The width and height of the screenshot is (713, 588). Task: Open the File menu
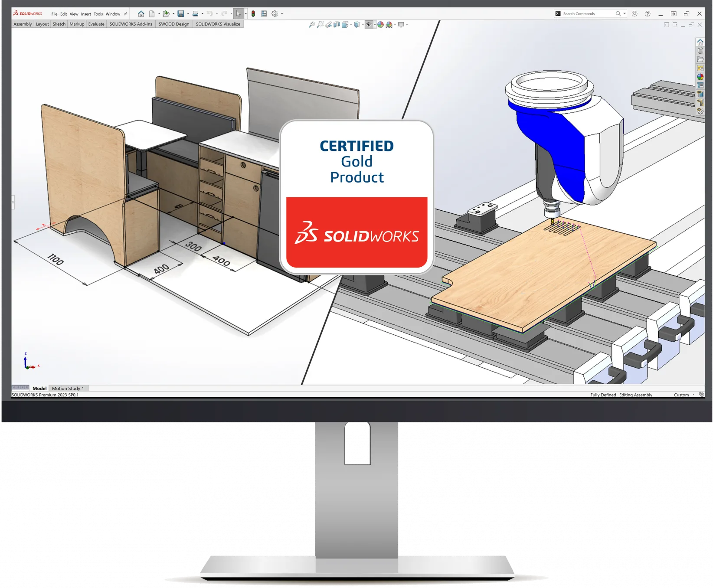tap(54, 14)
